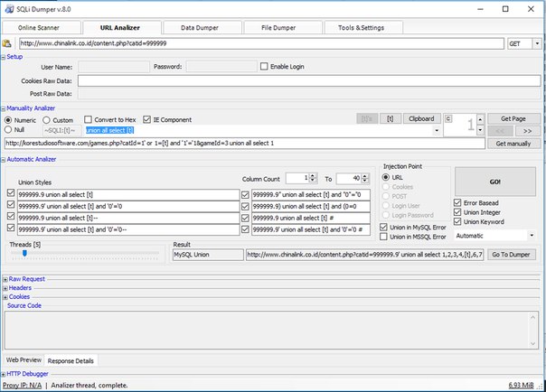Screen dimensions: 546x392
Task: Click the Get Page button
Action: tap(514, 118)
